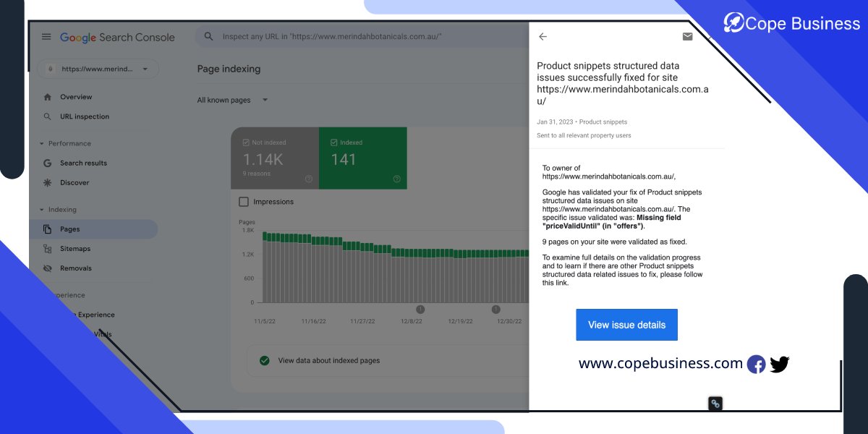Toggle the Not indexed checkbox
The height and width of the screenshot is (434, 868).
[247, 142]
